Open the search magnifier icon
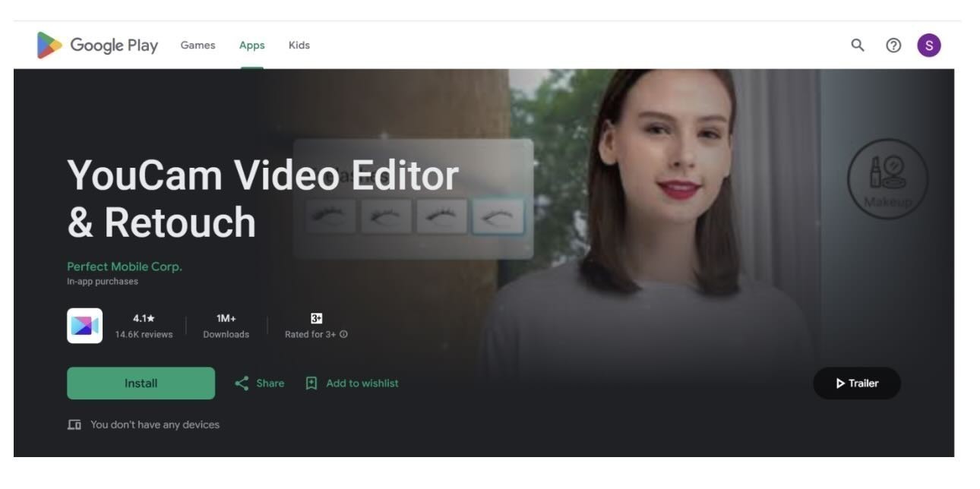 [858, 46]
